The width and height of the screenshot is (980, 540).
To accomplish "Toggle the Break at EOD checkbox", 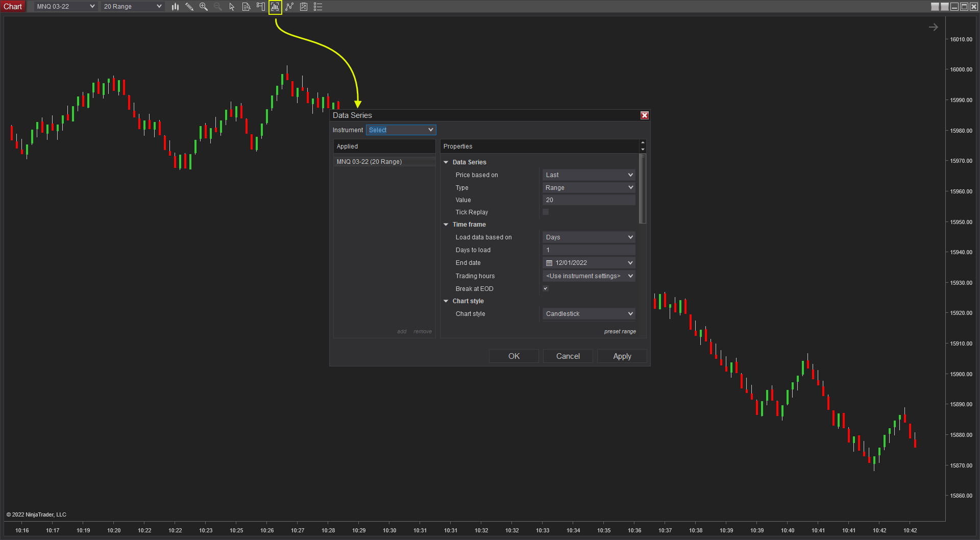I will point(546,288).
